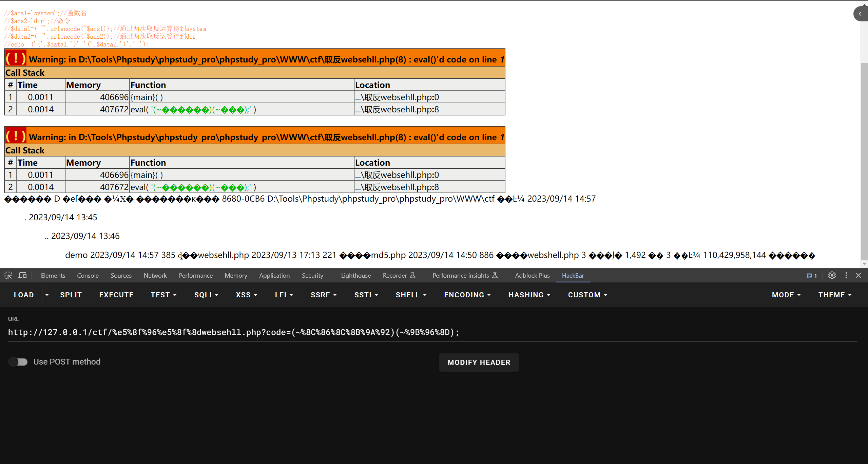Click the second table's '0.0014' time value
Screen dimensions: 868x464
[41, 187]
